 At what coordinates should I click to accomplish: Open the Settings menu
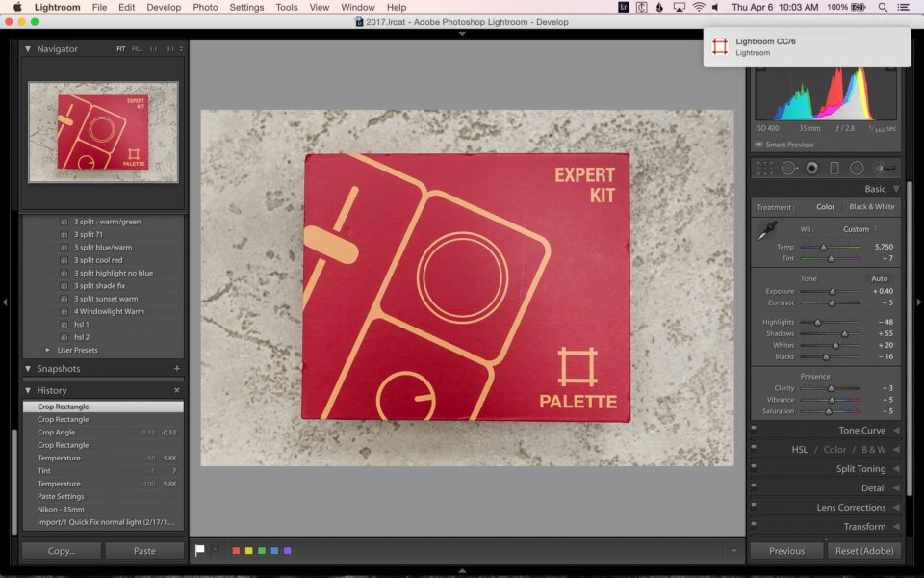click(246, 7)
